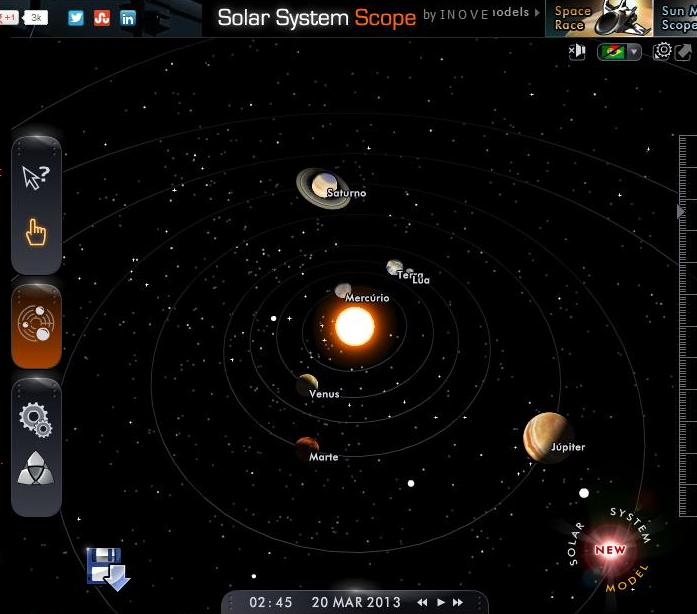697x614 pixels.
Task: Select planet Terra
Action: (394, 267)
